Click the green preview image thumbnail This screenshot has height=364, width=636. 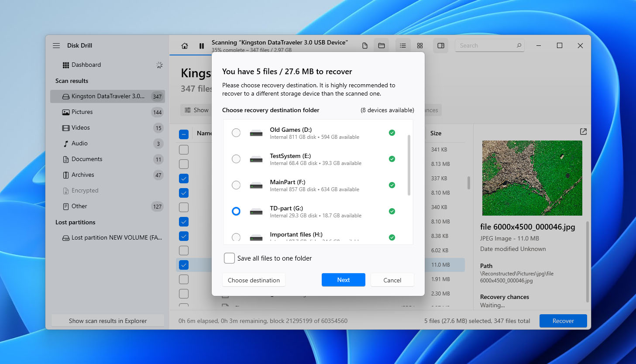(532, 178)
